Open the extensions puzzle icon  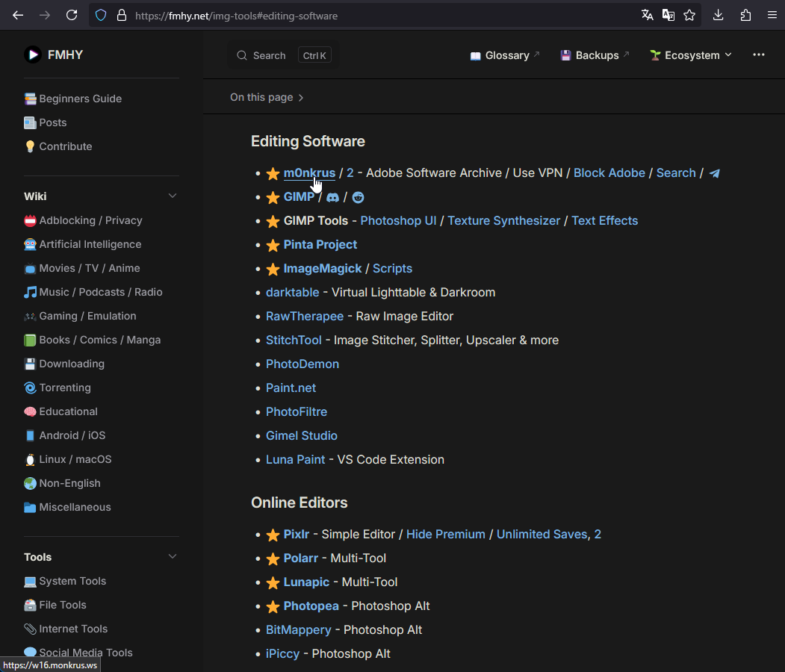745,16
